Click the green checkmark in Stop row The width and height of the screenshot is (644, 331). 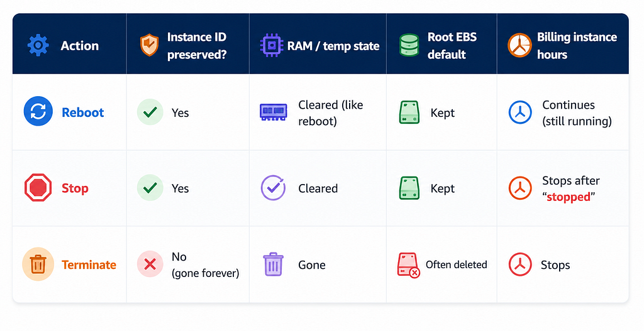[150, 188]
